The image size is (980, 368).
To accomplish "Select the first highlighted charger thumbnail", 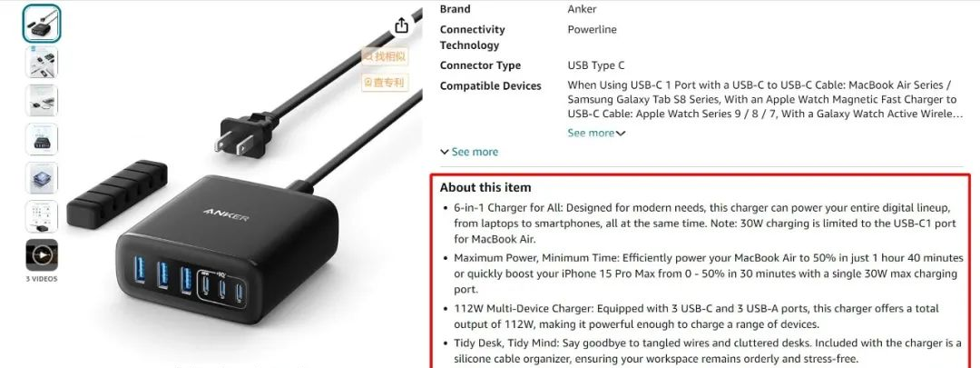I will [x=42, y=24].
